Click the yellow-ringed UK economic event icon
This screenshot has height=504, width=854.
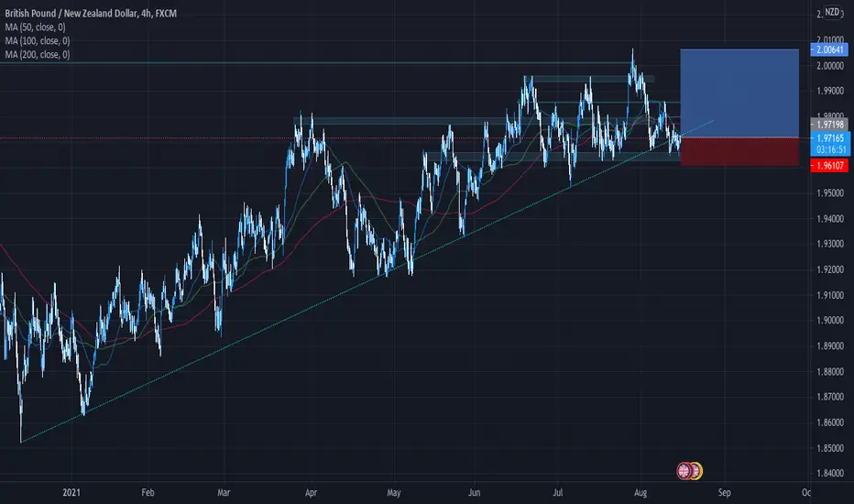coord(696,471)
